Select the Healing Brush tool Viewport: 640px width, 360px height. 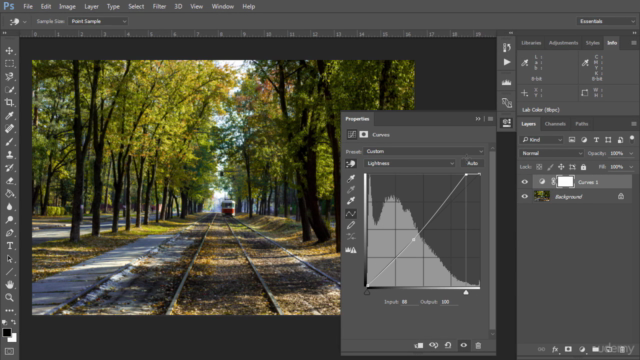(9, 129)
